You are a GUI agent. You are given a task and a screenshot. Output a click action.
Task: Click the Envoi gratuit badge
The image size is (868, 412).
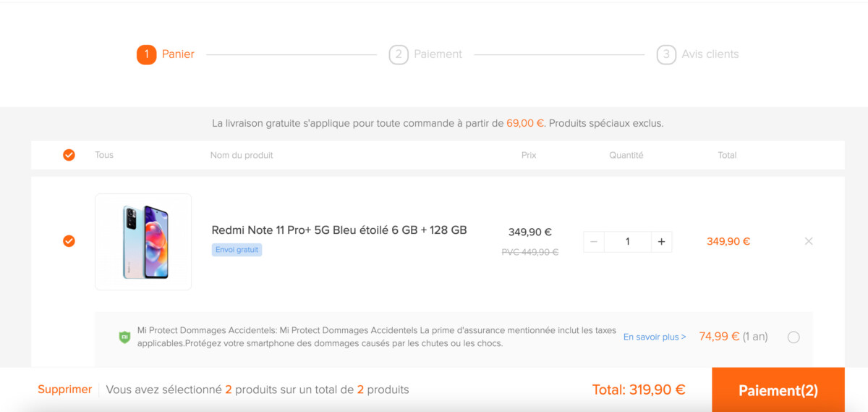pyautogui.click(x=237, y=250)
